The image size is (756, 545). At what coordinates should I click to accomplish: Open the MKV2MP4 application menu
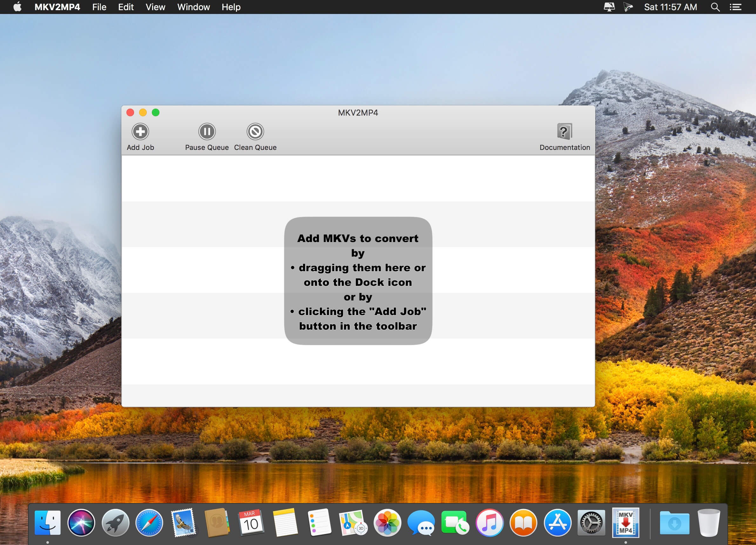(x=57, y=7)
